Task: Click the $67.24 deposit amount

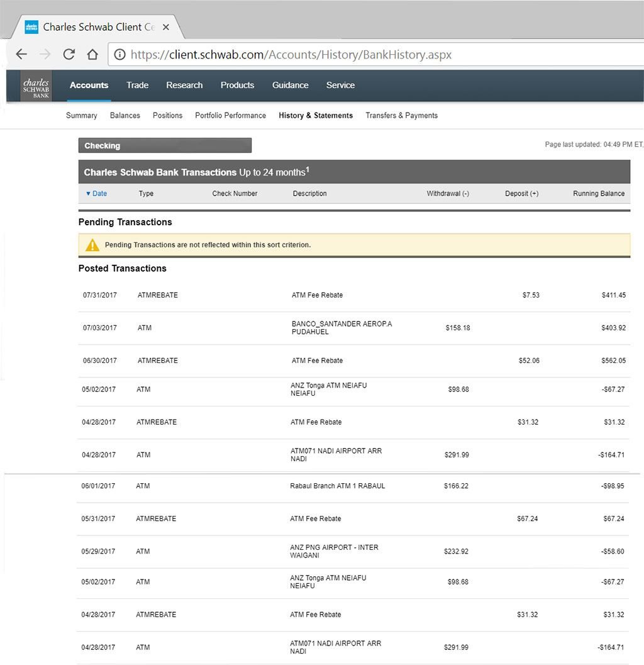Action: 528,518
